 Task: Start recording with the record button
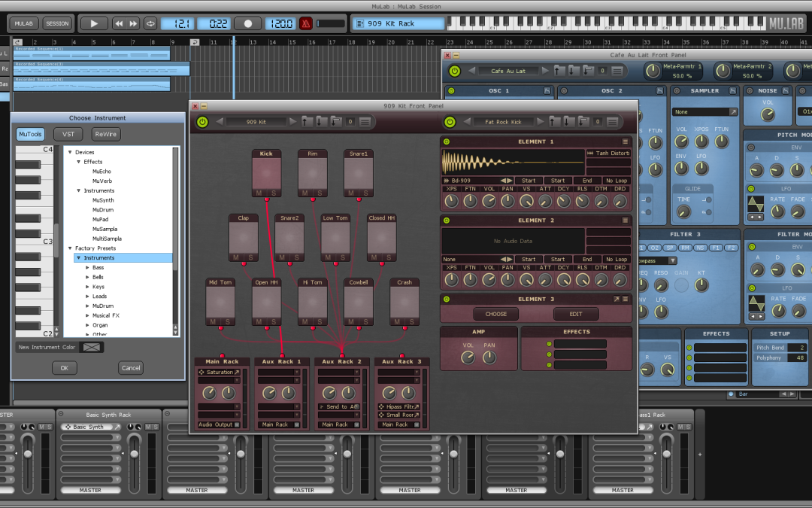tap(248, 23)
